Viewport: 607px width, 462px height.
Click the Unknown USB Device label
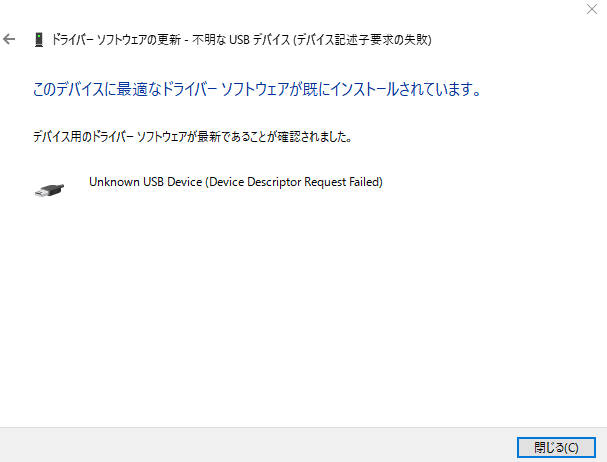click(x=236, y=182)
